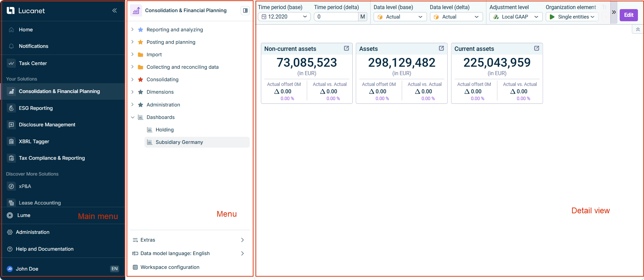Expand Collecting and reconciling data folder
Image resolution: width=644 pixels, height=280 pixels.
[x=132, y=67]
